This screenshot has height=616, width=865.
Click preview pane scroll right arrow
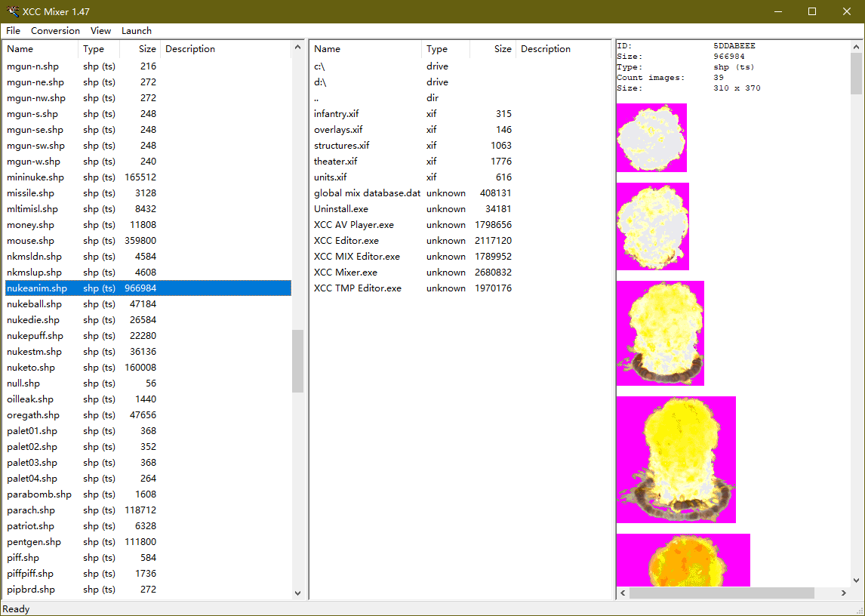[843, 593]
